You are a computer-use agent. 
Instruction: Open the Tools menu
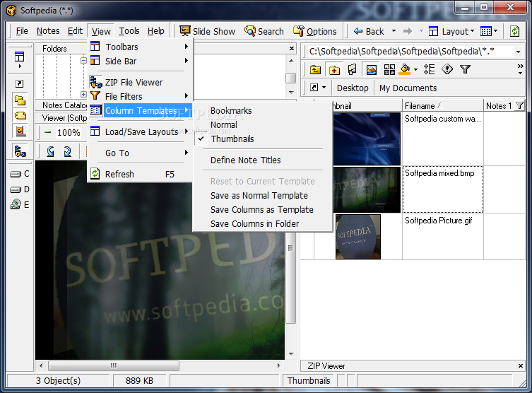click(129, 31)
